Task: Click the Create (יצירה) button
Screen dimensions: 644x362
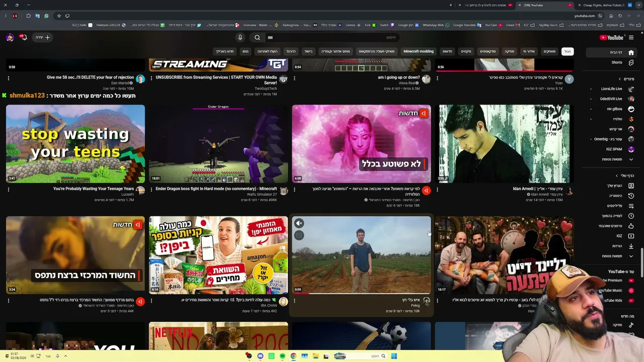Action: point(43,37)
